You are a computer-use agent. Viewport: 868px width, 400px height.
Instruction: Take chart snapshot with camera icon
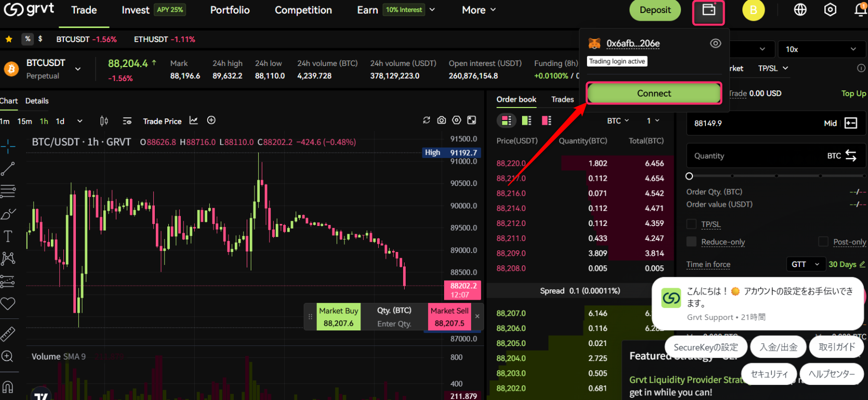click(442, 121)
